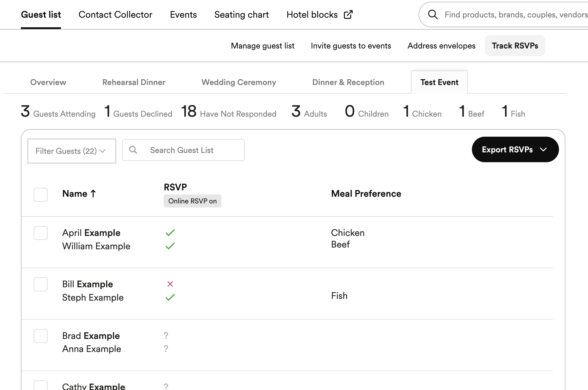588x390 pixels.
Task: Click the 1 Guests Declined stat
Action: (138, 111)
